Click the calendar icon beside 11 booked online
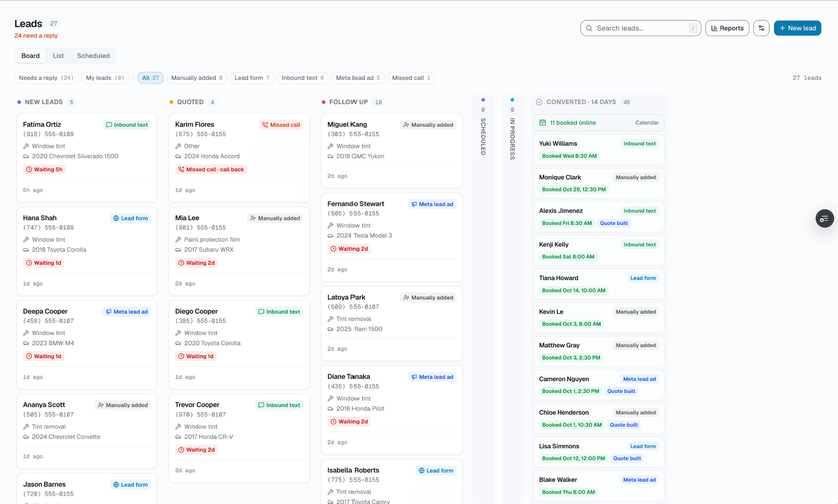 click(543, 123)
